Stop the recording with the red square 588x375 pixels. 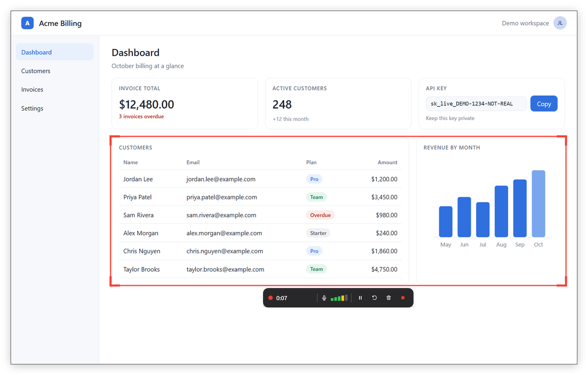[403, 298]
